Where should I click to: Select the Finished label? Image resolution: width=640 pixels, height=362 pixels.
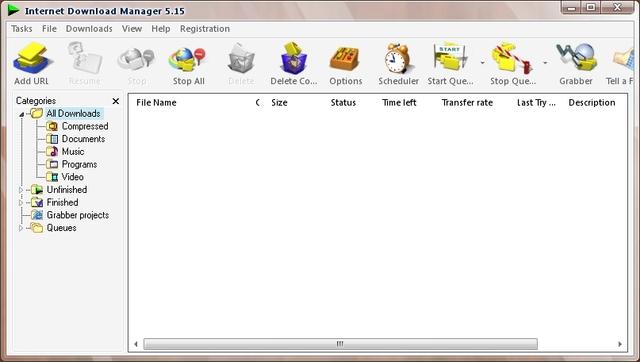point(62,202)
